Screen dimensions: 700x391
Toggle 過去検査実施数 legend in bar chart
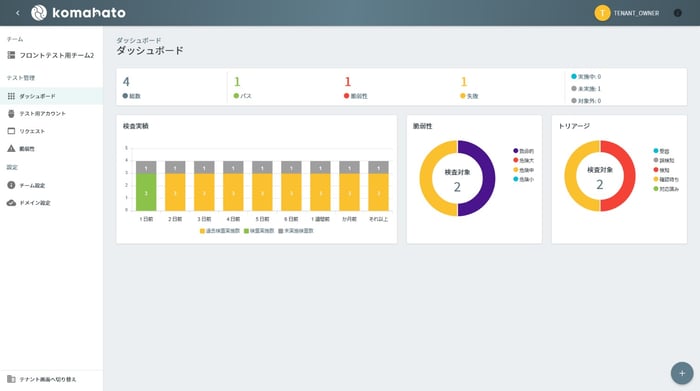click(220, 231)
